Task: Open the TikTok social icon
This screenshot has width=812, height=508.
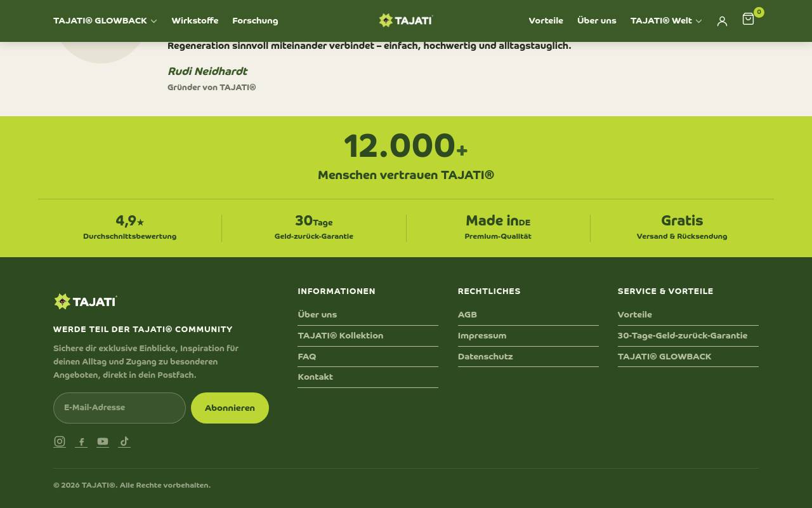Action: [124, 441]
